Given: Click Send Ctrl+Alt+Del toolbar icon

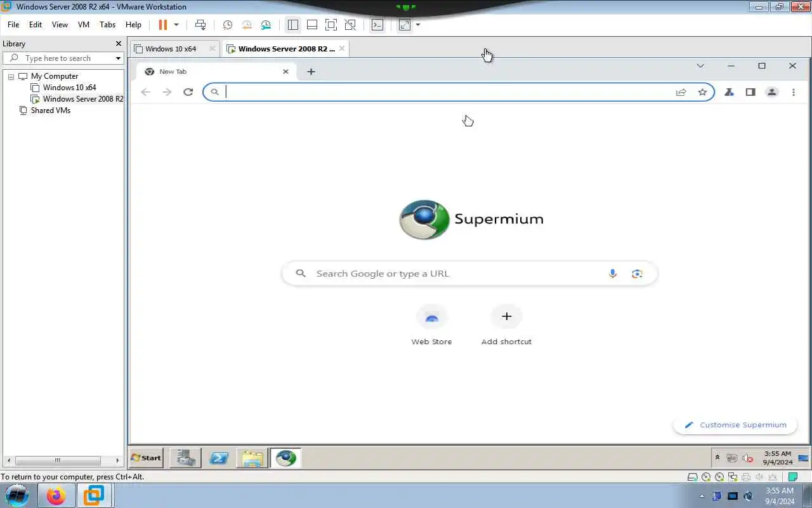Looking at the screenshot, I should point(200,25).
